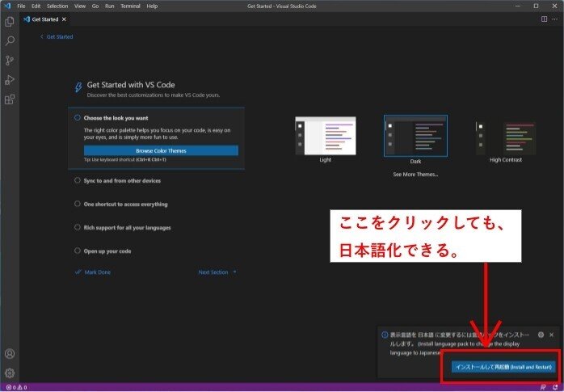Viewport: 564px width, 392px height.
Task: Open the Go menu
Action: tap(95, 6)
